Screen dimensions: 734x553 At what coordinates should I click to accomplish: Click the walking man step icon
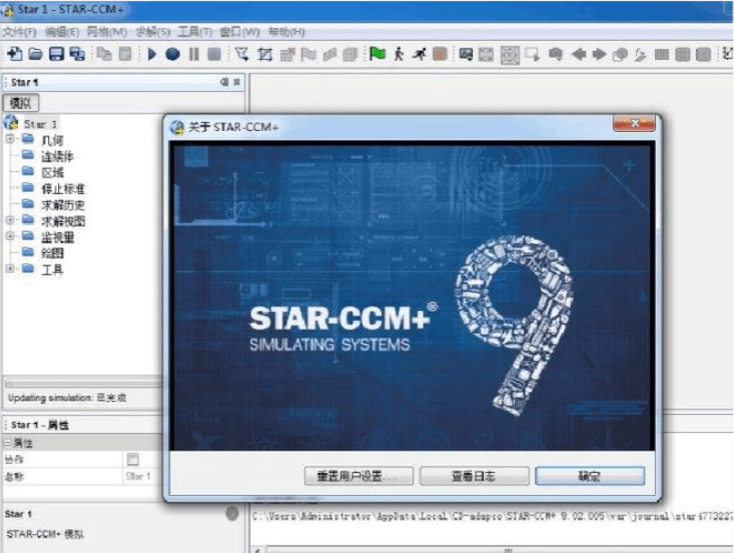coord(398,54)
